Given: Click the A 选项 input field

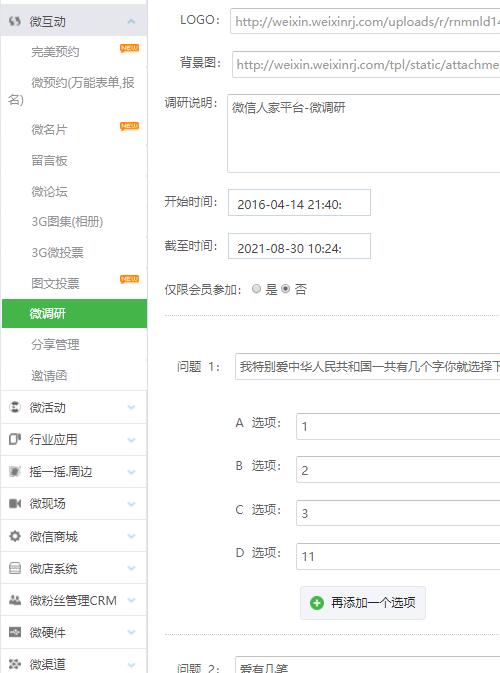Looking at the screenshot, I should pos(398,426).
